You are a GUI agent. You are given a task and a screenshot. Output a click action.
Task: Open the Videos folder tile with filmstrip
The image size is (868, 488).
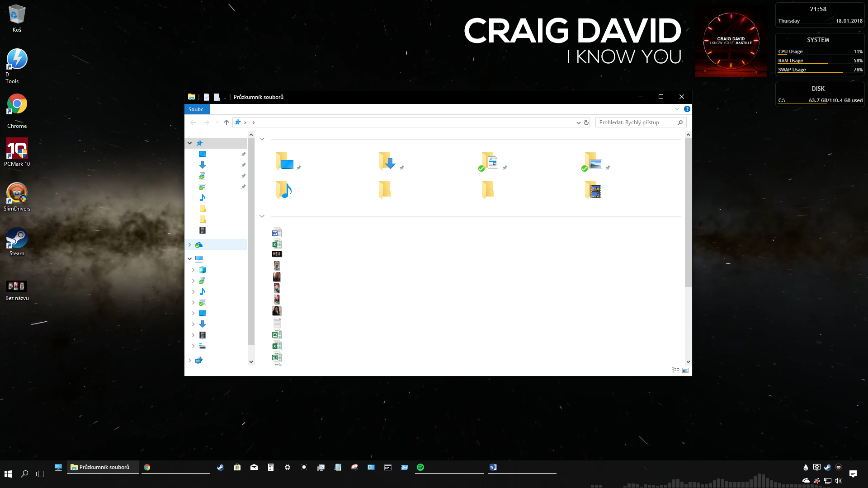pos(593,190)
